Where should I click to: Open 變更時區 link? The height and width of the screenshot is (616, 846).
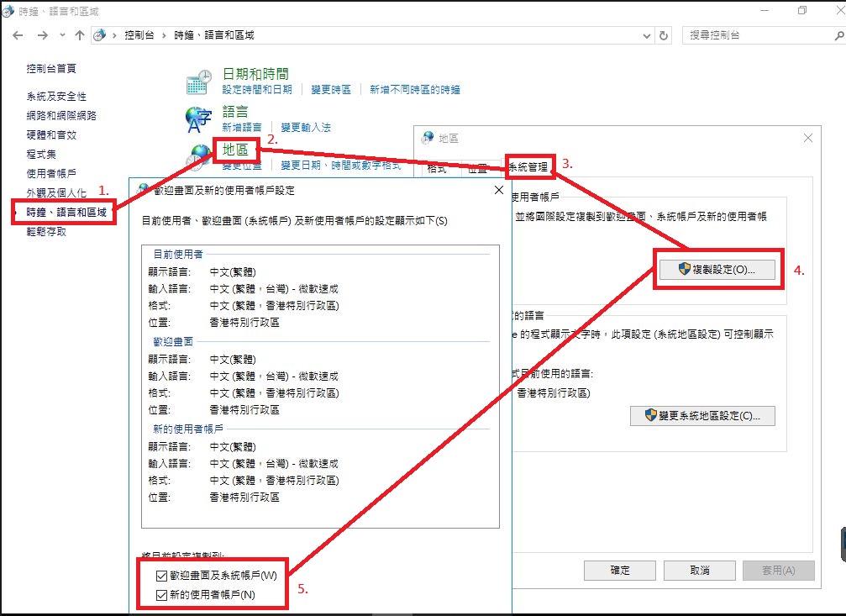coord(331,90)
